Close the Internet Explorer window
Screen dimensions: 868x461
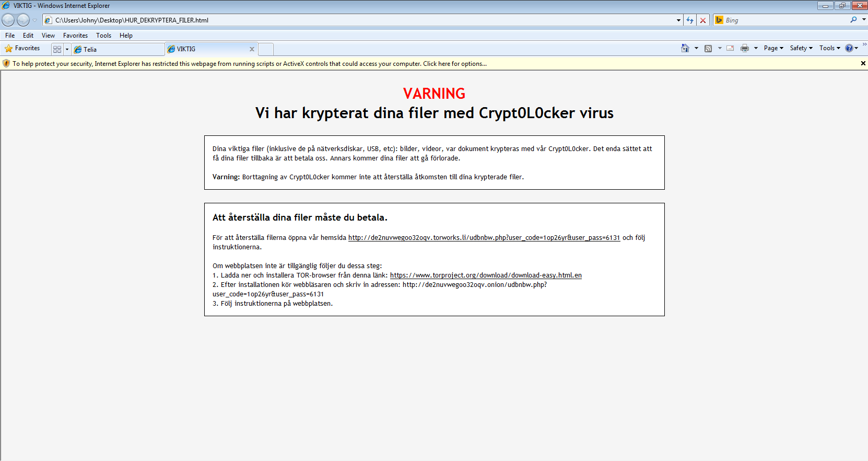click(859, 6)
